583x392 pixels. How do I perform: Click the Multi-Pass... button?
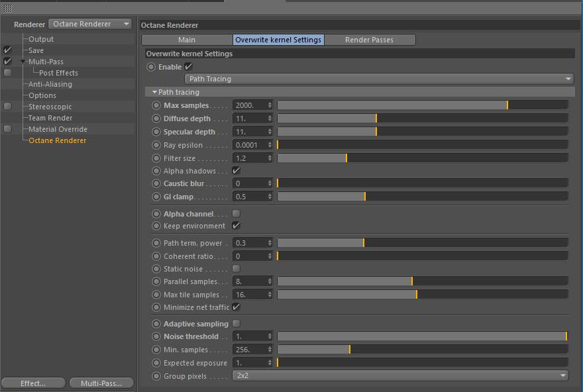101,383
